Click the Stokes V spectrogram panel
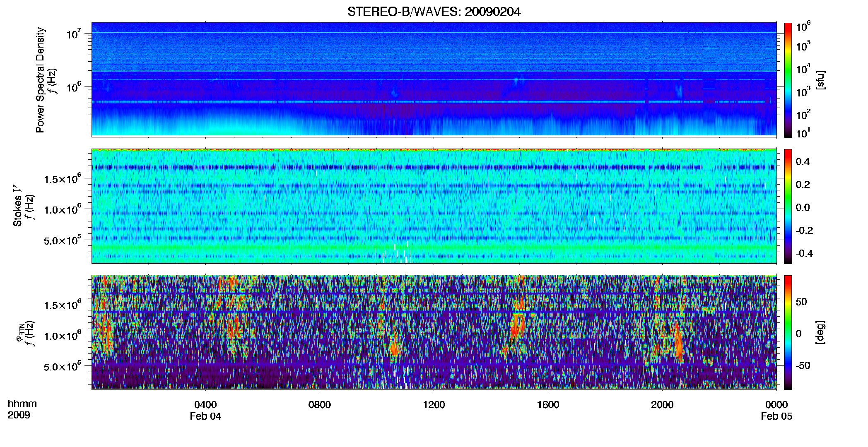 tap(434, 206)
